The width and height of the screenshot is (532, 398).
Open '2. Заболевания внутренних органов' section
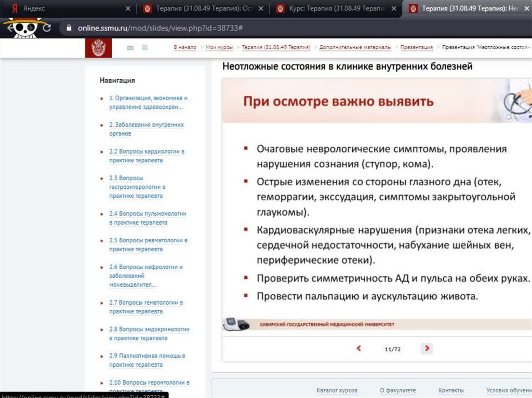click(147, 129)
